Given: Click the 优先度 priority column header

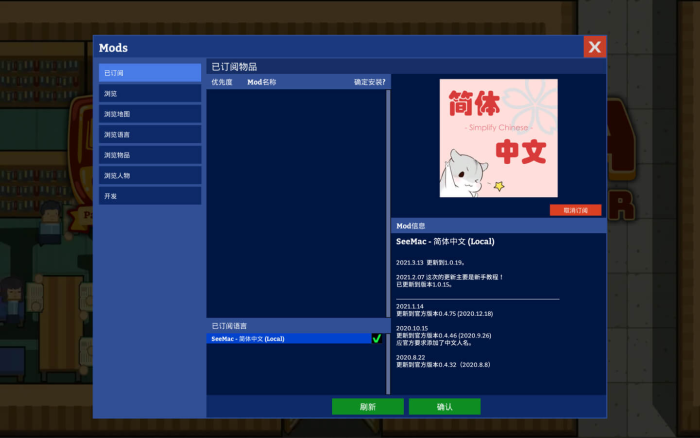Looking at the screenshot, I should click(x=222, y=82).
